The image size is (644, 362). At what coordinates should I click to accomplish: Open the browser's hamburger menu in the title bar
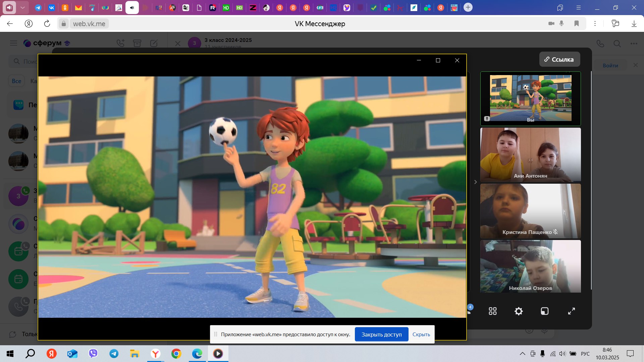pos(579,7)
